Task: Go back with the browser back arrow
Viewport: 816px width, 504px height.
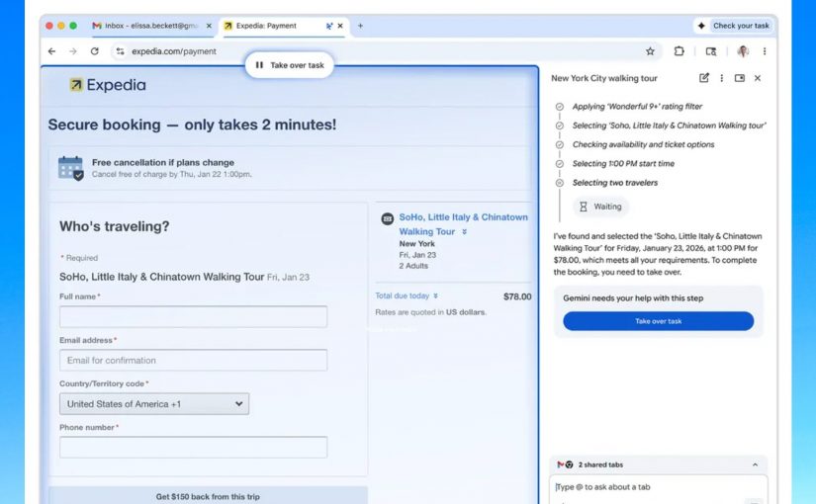Action: tap(51, 51)
